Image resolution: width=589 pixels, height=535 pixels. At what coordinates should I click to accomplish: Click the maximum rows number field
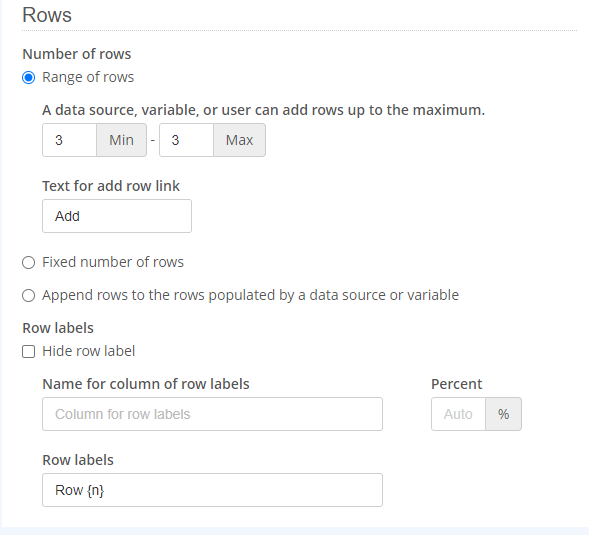(187, 140)
